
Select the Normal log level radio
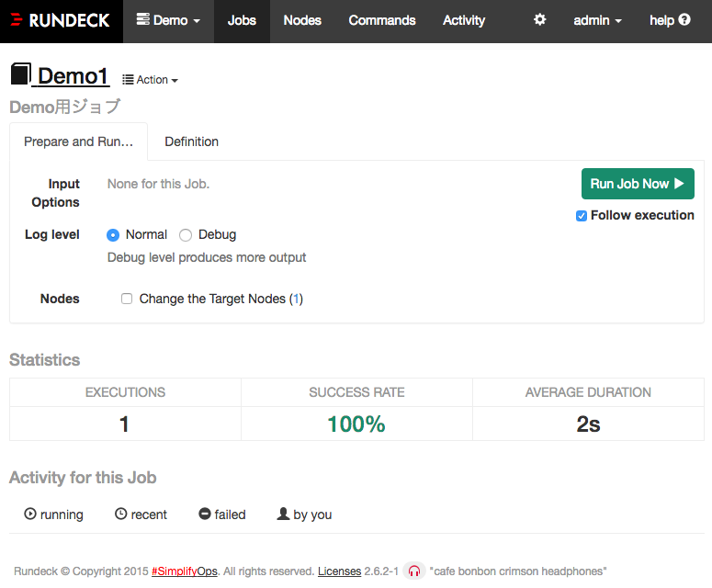click(113, 235)
